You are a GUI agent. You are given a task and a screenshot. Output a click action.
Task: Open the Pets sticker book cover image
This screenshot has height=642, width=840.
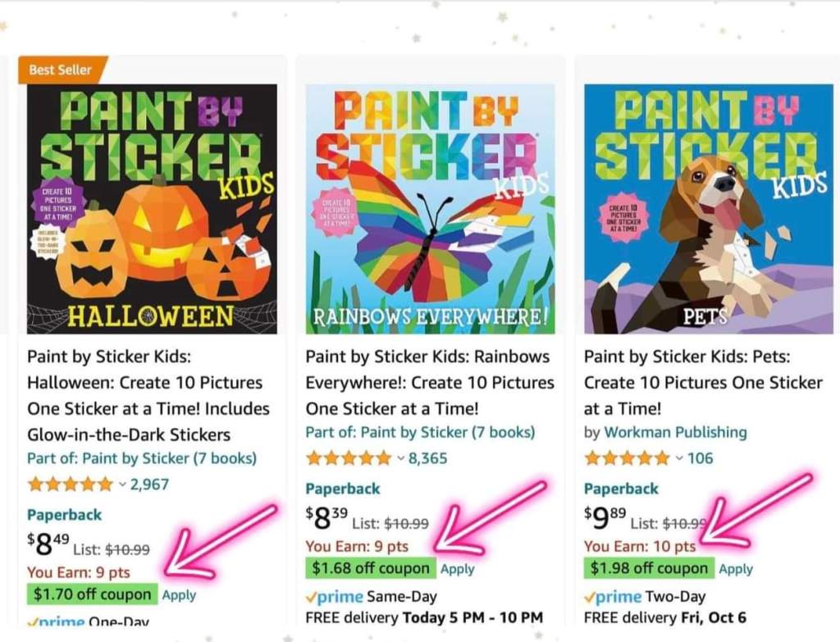pos(709,209)
